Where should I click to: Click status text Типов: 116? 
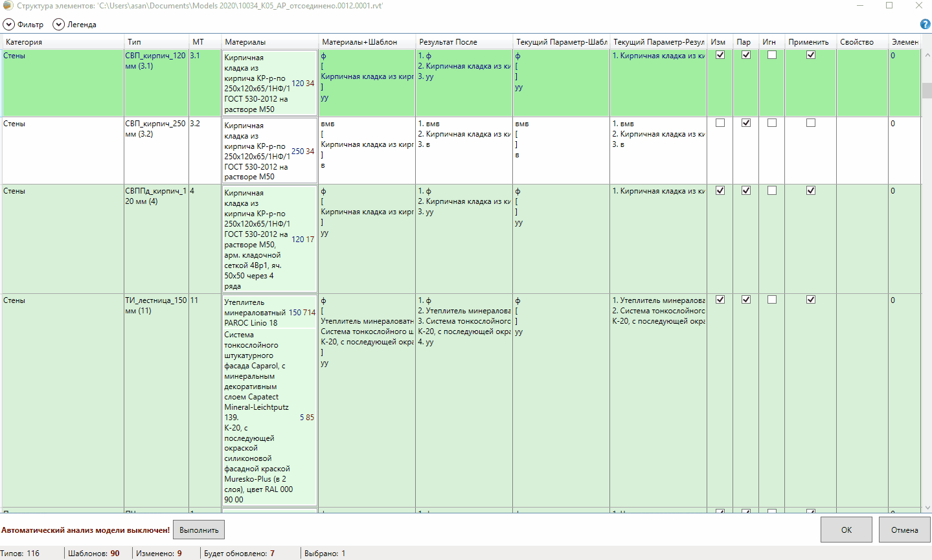pyautogui.click(x=20, y=554)
